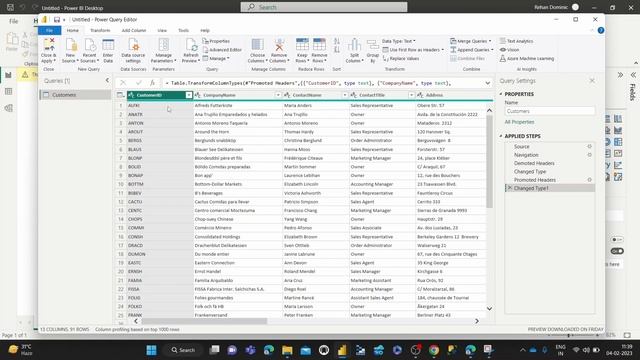Sort the column ascending

(337, 41)
